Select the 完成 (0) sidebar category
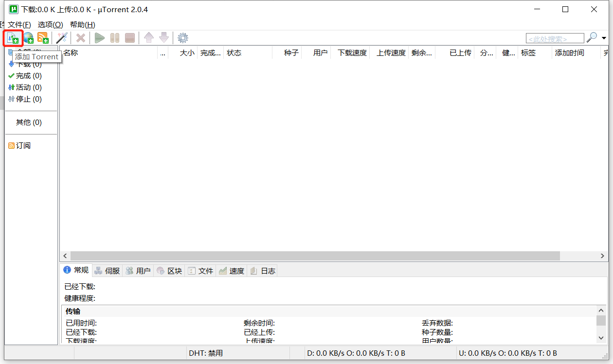Image resolution: width=613 pixels, height=364 pixels. [25, 76]
